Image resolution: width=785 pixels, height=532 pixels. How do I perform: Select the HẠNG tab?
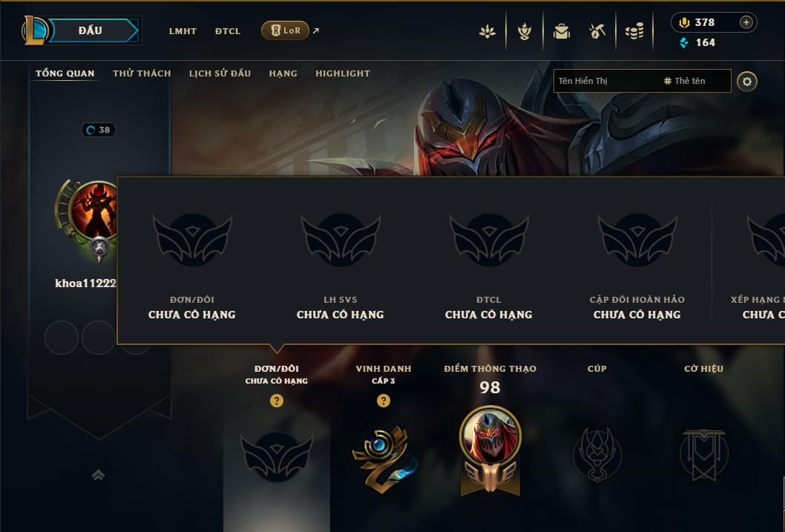[x=283, y=73]
